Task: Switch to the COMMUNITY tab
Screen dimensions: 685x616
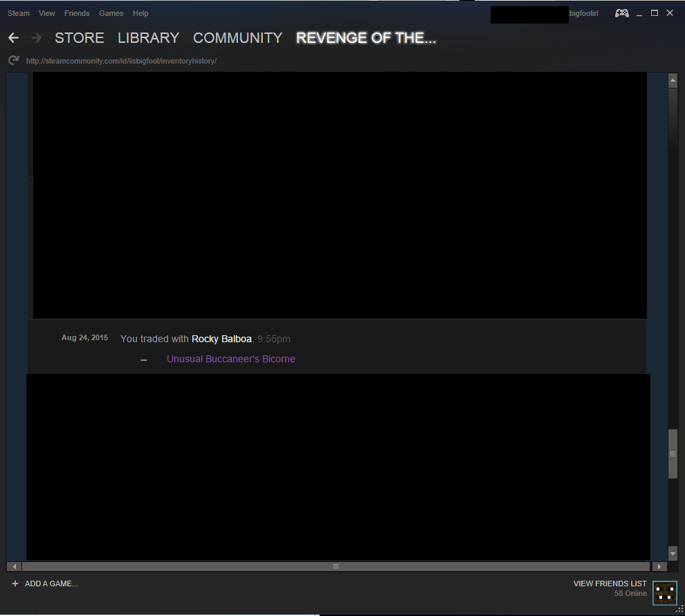Action: click(237, 38)
